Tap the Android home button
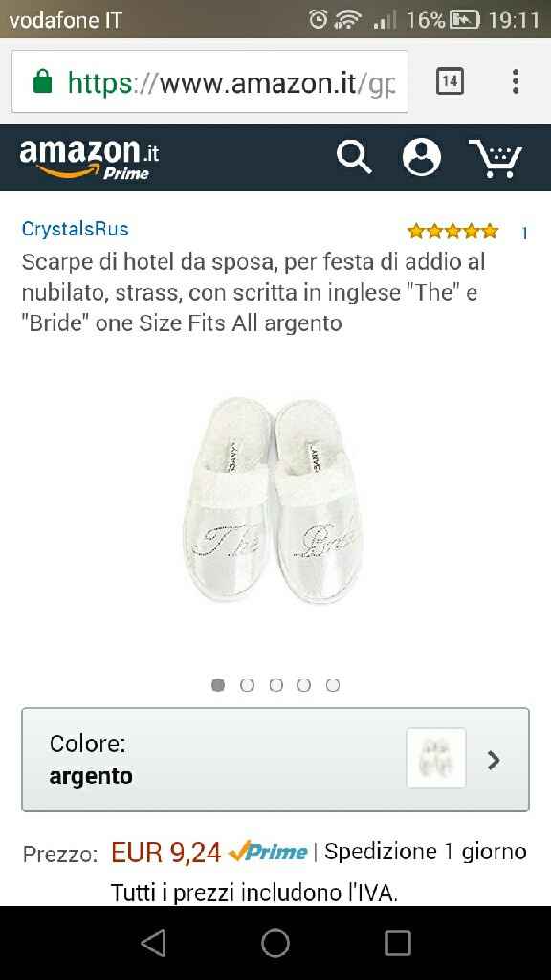The image size is (551, 980). click(x=275, y=943)
